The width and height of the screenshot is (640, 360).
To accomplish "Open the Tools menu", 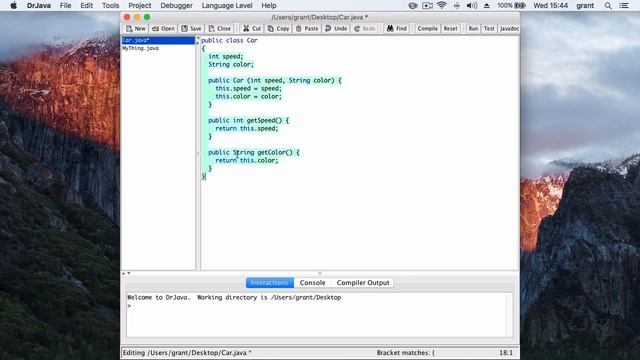I will point(110,5).
